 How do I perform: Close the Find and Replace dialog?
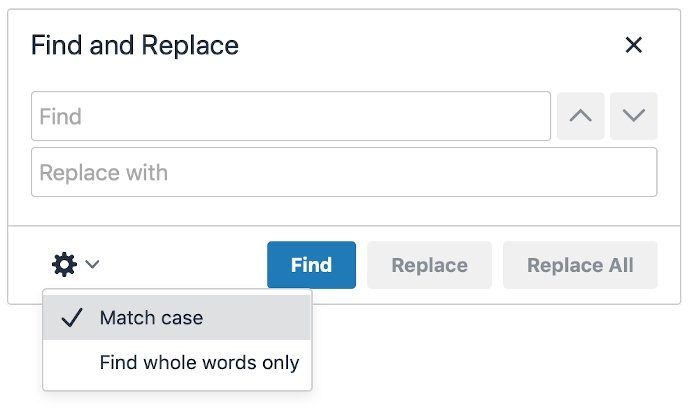coord(633,45)
